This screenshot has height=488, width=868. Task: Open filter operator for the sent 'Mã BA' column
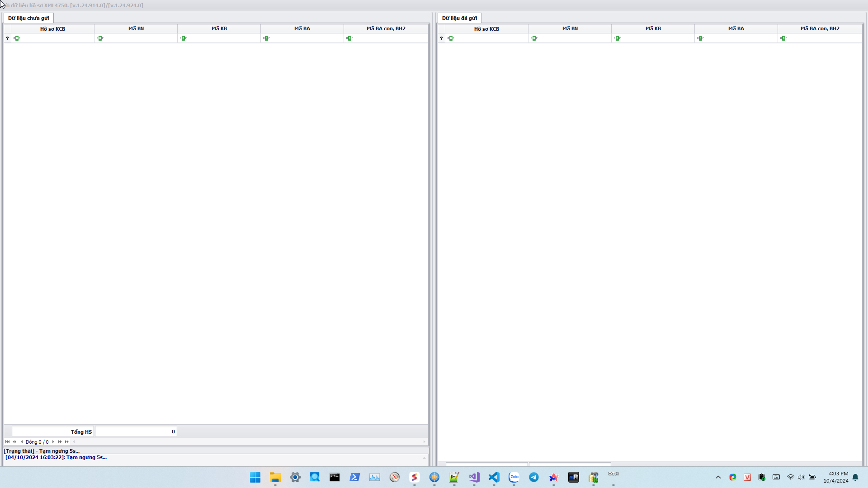tap(700, 38)
